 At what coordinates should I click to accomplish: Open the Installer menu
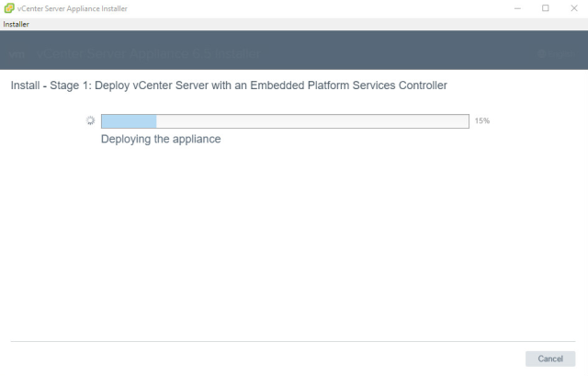coord(17,25)
